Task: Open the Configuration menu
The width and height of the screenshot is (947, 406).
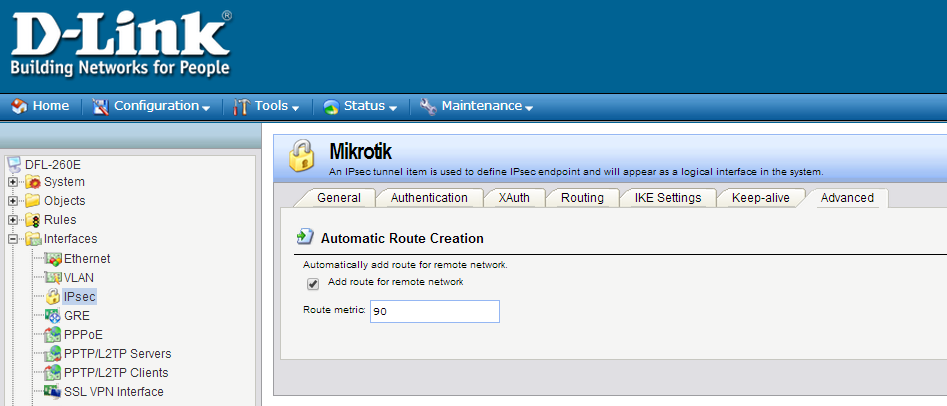Action: point(156,106)
